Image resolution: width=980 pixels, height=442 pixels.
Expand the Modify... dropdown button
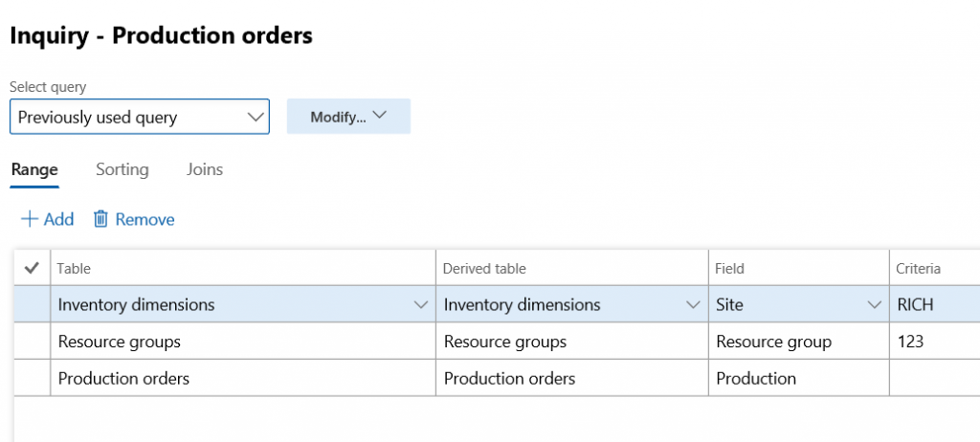[x=348, y=117]
